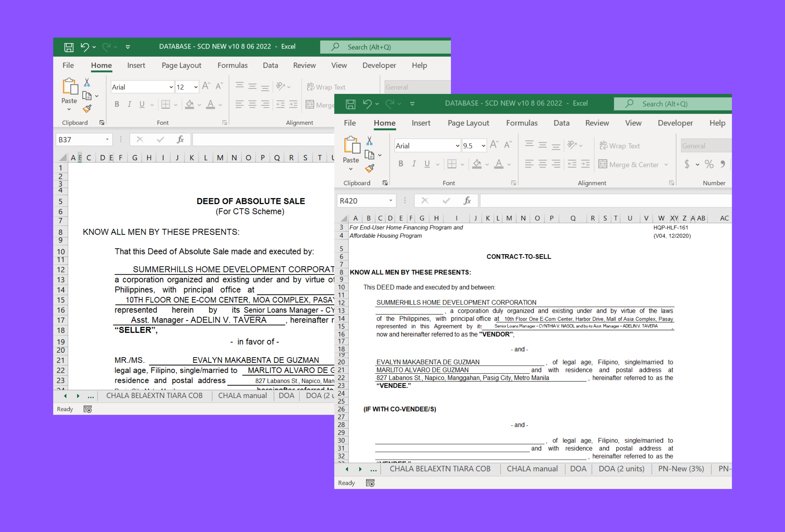This screenshot has width=785, height=532.
Task: Open the Page Layout tab in front window
Action: click(468, 123)
